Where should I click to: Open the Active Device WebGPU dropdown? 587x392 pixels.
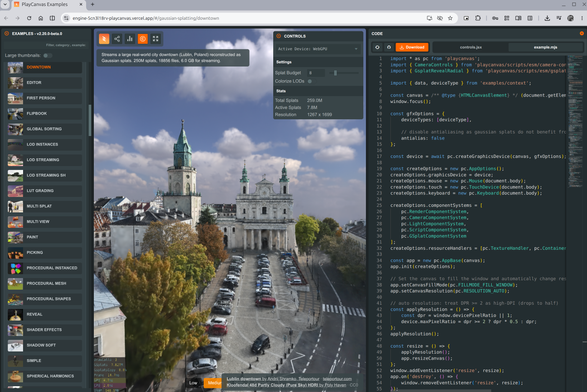[318, 49]
